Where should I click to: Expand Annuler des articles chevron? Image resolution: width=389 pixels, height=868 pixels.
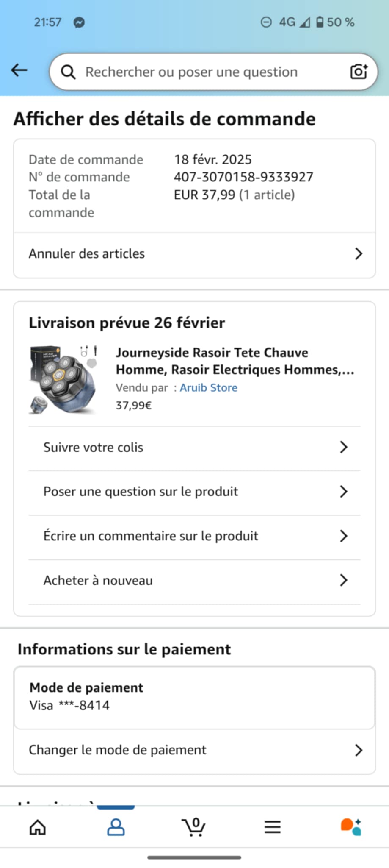click(359, 254)
